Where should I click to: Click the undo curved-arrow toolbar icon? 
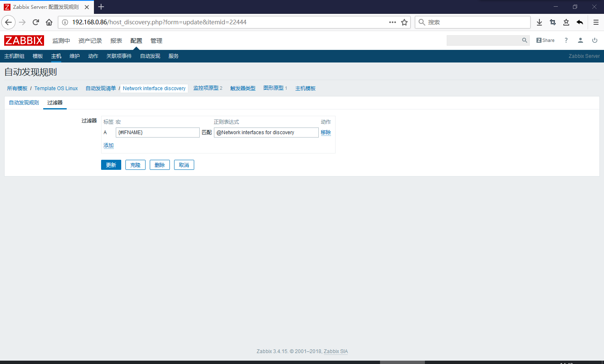[x=580, y=22]
